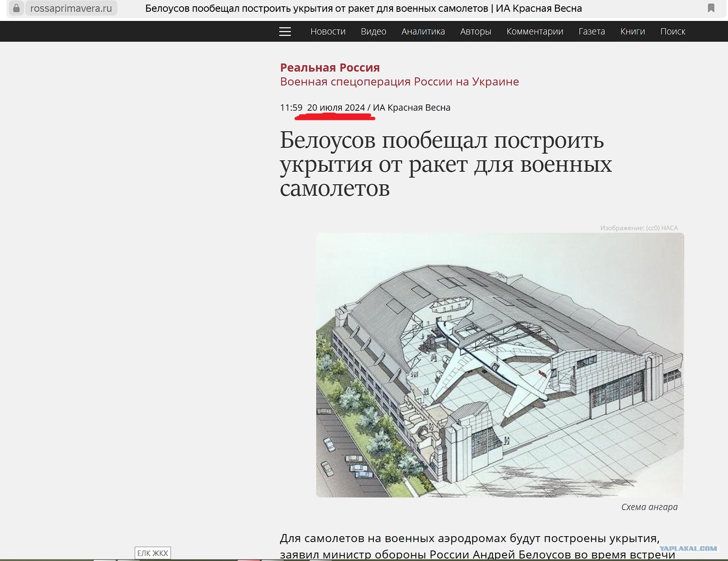Click the image credit (cc0) НАСА
The width and height of the screenshot is (728, 561).
(639, 228)
